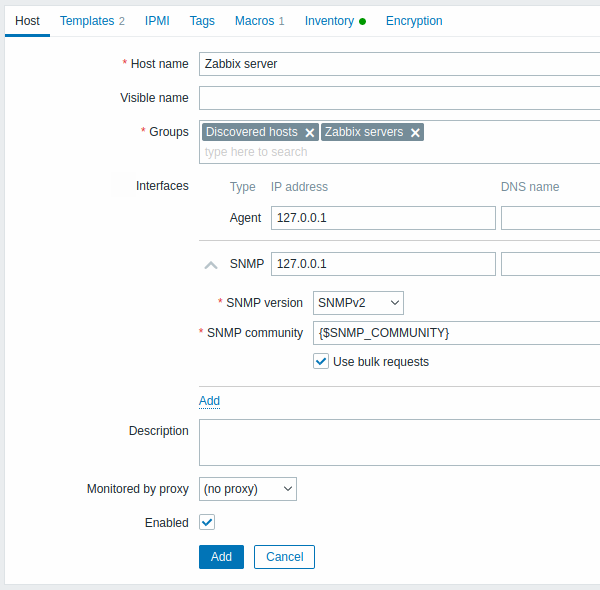Open the Tags tab
This screenshot has height=590, width=600.
point(202,21)
